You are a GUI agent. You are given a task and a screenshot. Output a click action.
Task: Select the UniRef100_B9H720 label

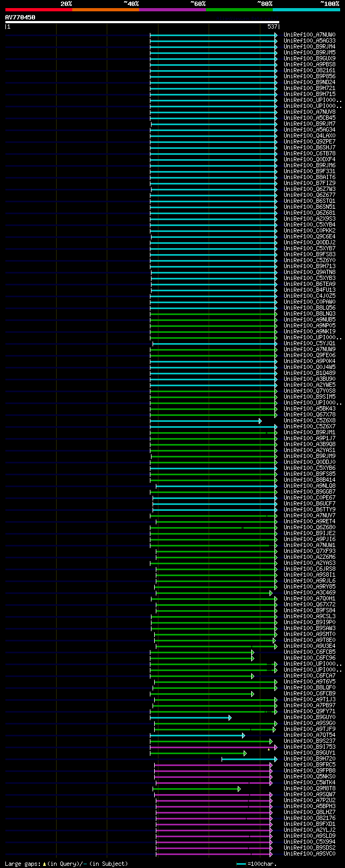pos(309,759)
